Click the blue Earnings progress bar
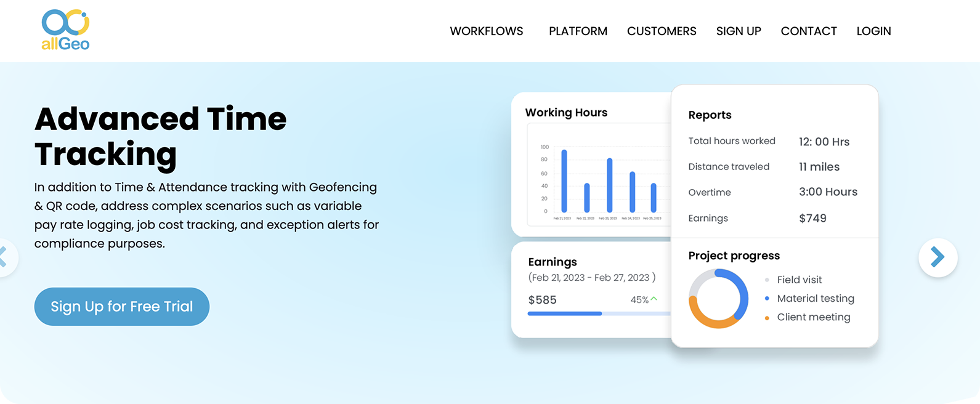The width and height of the screenshot is (980, 404). coord(564,313)
